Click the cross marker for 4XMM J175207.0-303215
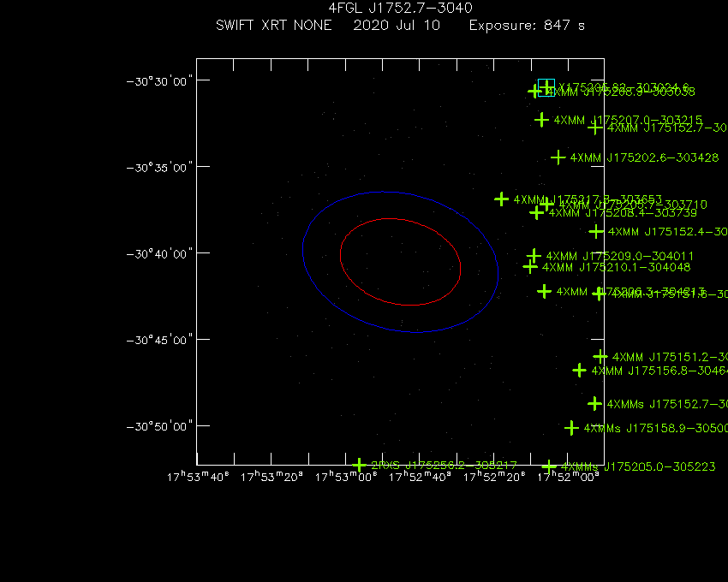The height and width of the screenshot is (582, 728). (541, 120)
